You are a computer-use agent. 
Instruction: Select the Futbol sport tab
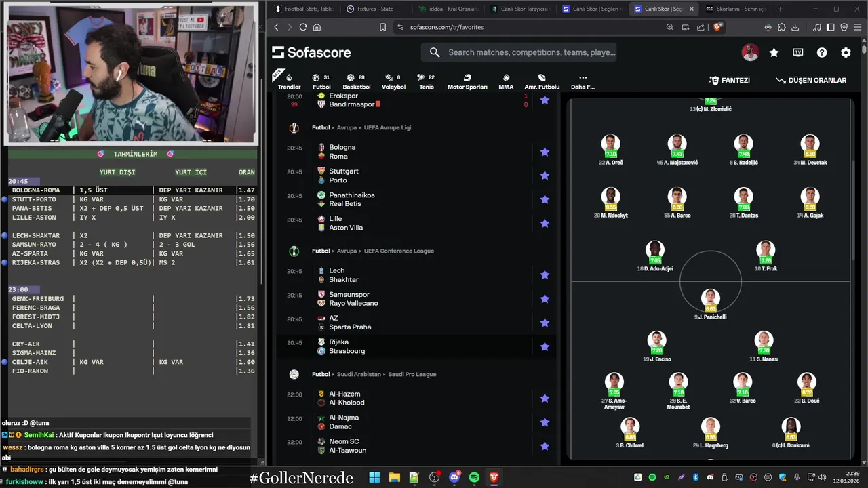(321, 81)
